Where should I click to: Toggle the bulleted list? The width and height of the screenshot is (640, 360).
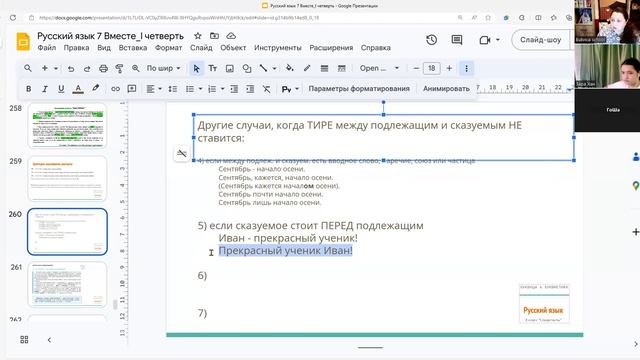click(190, 89)
